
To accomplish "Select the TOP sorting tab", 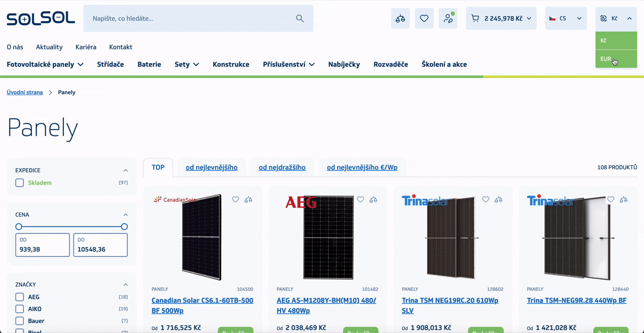I will coord(158,168).
